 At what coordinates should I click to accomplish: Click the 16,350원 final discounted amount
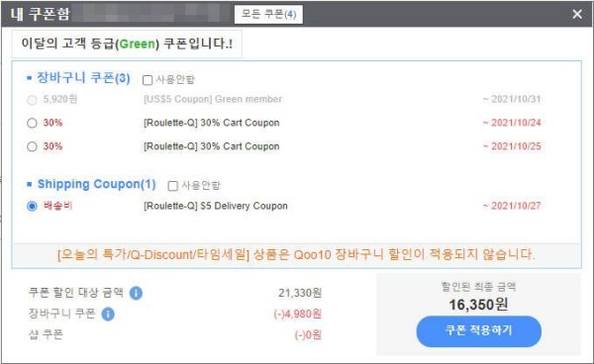pyautogui.click(x=478, y=305)
